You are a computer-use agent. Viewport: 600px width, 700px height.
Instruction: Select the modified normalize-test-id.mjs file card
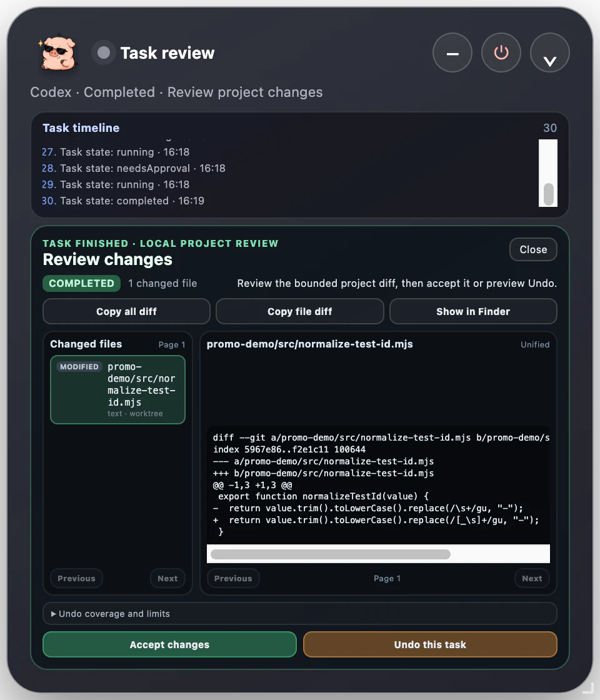click(x=118, y=389)
